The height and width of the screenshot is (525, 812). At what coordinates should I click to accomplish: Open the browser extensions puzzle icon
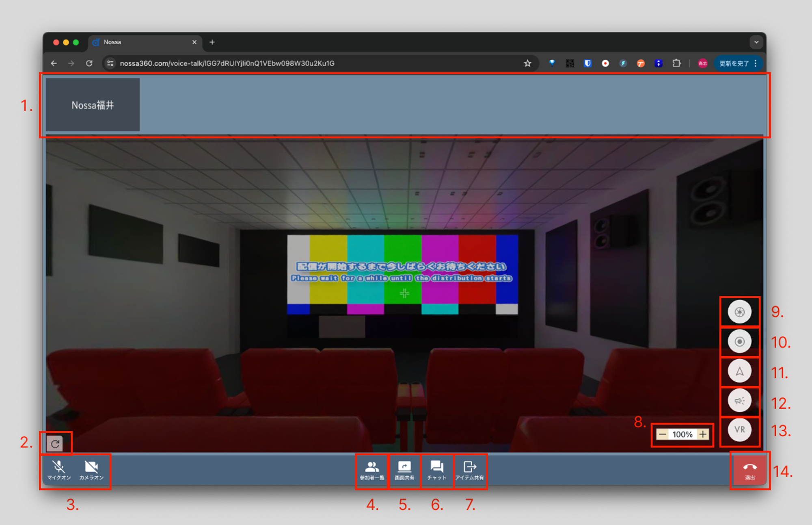676,63
